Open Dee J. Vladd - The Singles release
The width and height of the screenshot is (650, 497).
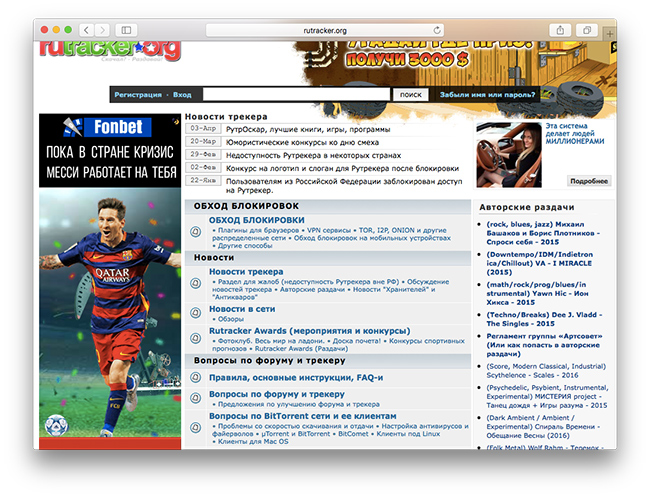point(544,319)
